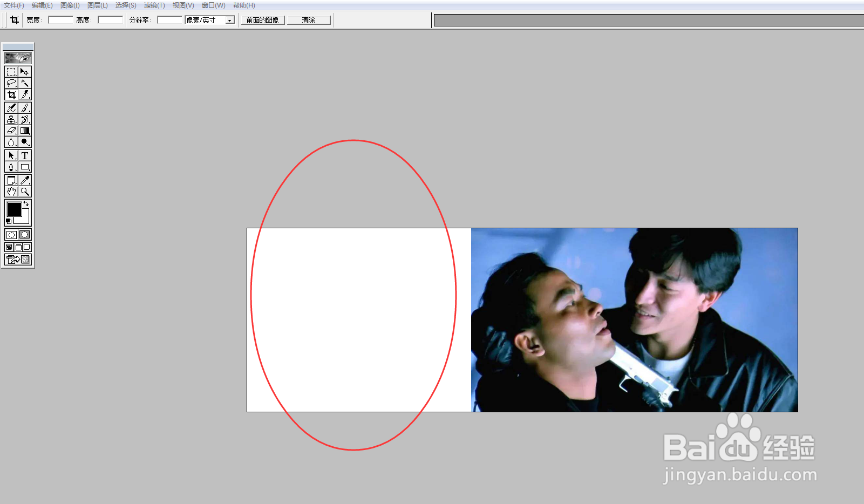Open the 视图(V) menu
864x504 pixels.
point(183,5)
